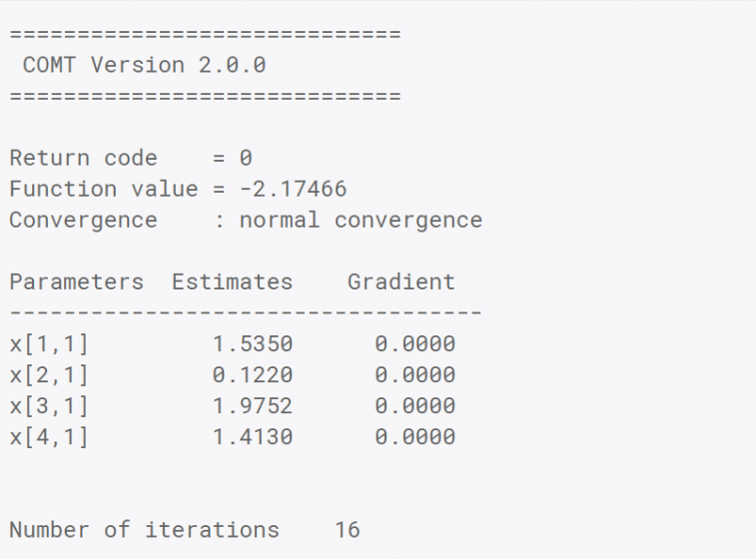This screenshot has height=559, width=756.
Task: Click the 'Gradient' column header
Action: (401, 281)
